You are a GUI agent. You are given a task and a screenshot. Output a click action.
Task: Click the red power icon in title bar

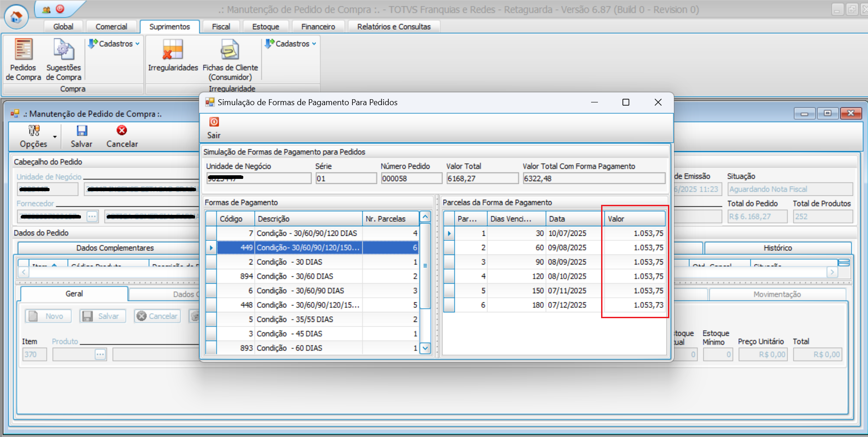click(x=60, y=9)
